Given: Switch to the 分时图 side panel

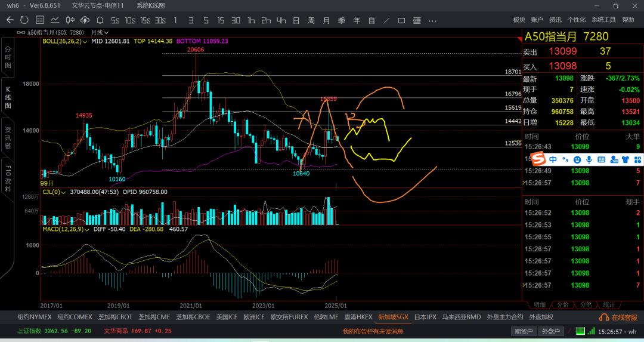Looking at the screenshot, I should click(8, 56).
